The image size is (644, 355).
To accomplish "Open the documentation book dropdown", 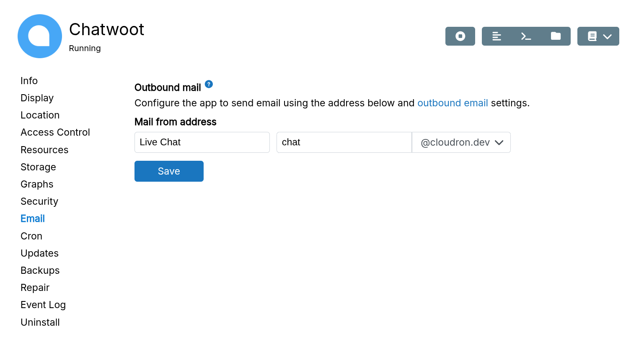I will click(x=598, y=36).
